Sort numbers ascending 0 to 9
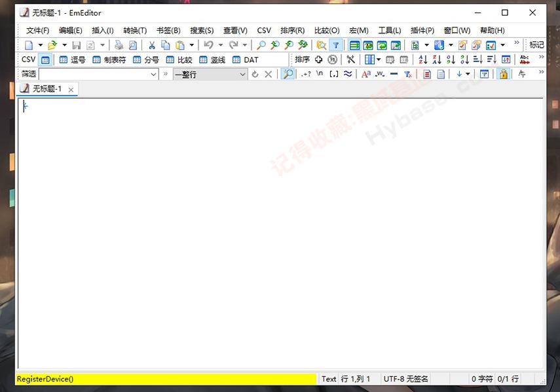 (451, 60)
